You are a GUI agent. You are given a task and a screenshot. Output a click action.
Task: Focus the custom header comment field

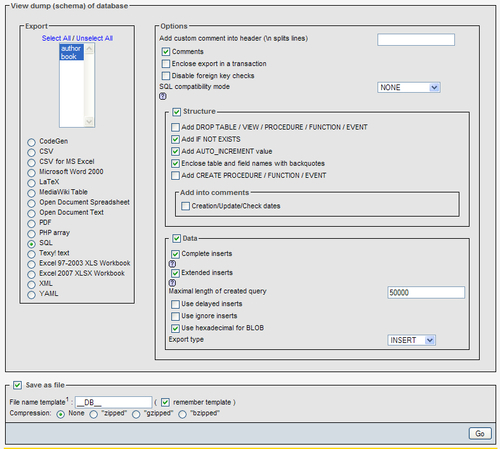(416, 40)
